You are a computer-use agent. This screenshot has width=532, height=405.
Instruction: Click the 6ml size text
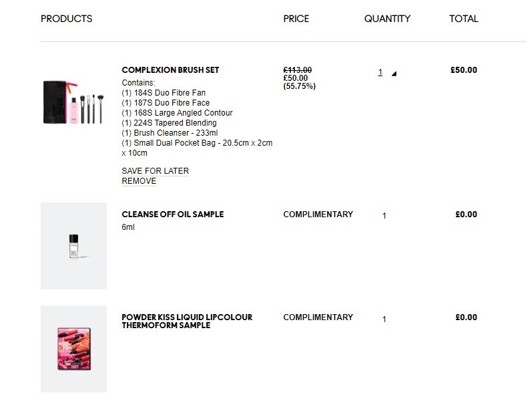(x=128, y=227)
